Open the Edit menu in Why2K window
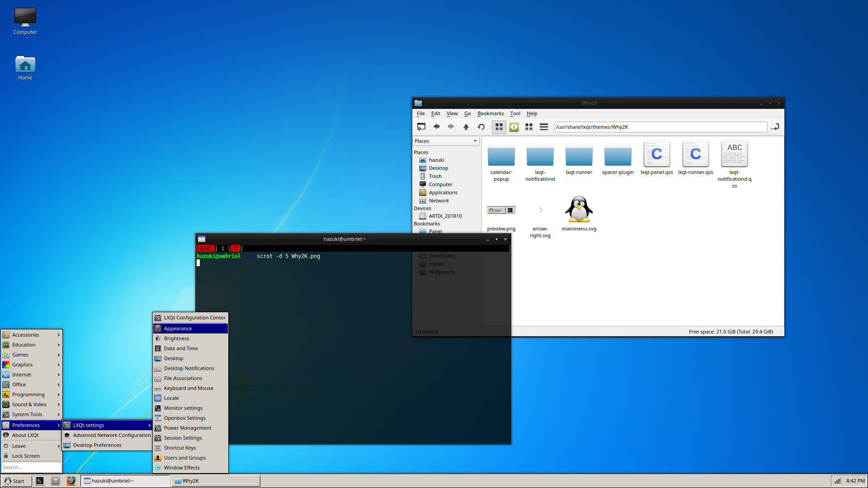The image size is (868, 488). pos(435,113)
